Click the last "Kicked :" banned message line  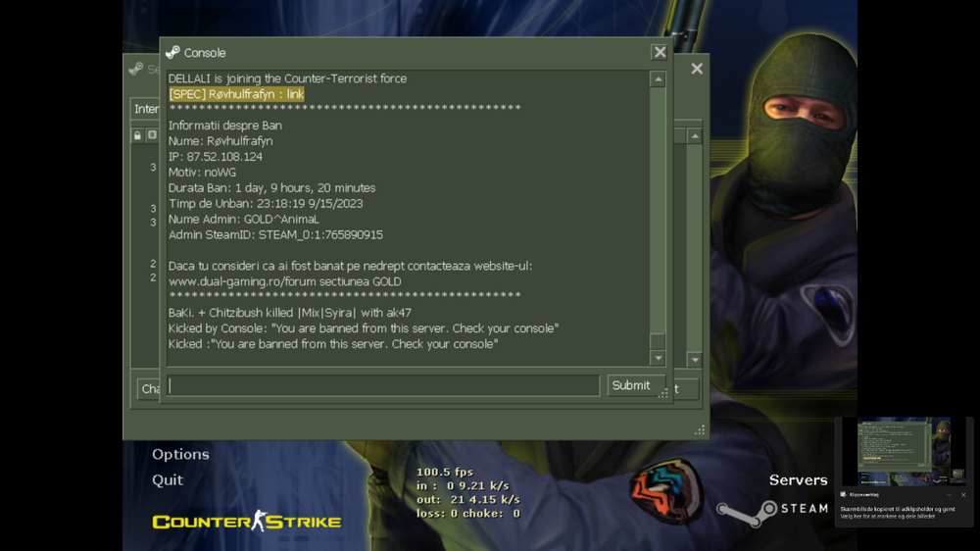(333, 344)
